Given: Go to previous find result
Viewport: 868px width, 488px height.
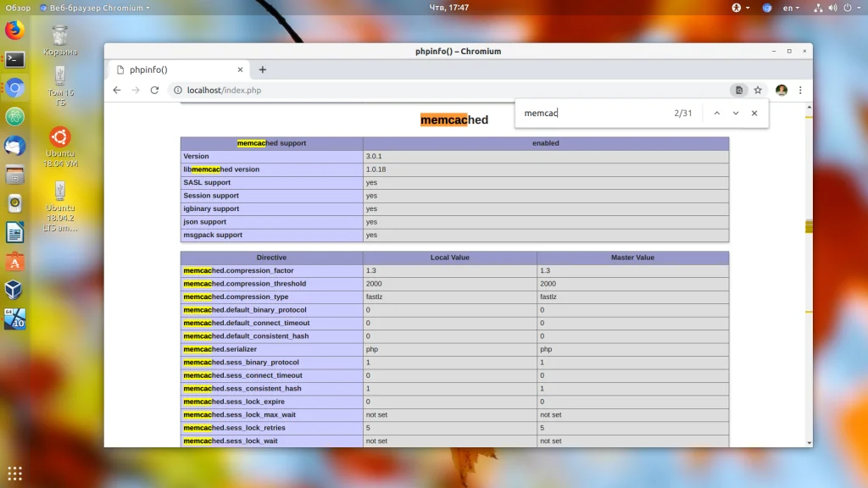Looking at the screenshot, I should (716, 113).
